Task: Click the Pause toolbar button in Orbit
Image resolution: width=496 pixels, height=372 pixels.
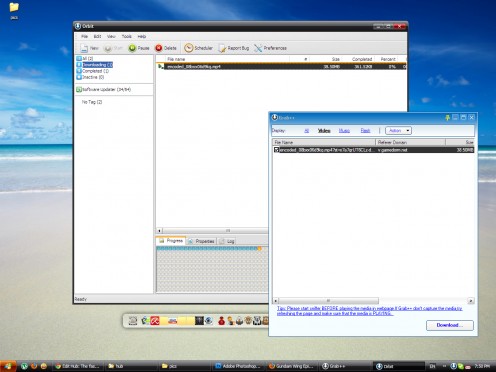Action: 139,48
